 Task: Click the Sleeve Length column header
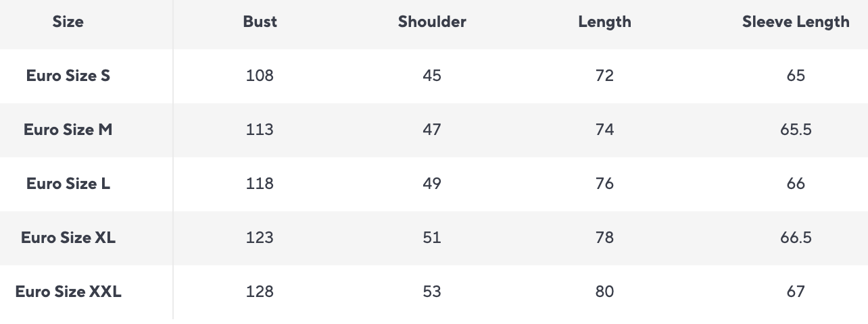pyautogui.click(x=796, y=22)
